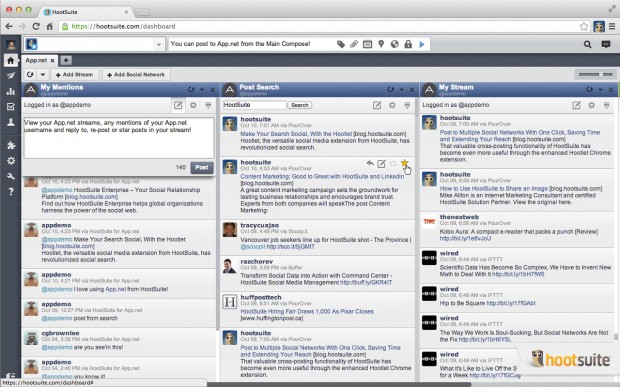This screenshot has height=387, width=620.
Task: Open the Analytics bar chart sidebar icon
Action: 11,91
